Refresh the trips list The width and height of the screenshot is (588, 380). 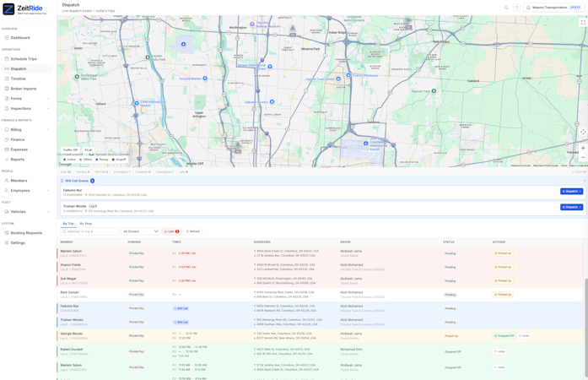[193, 231]
